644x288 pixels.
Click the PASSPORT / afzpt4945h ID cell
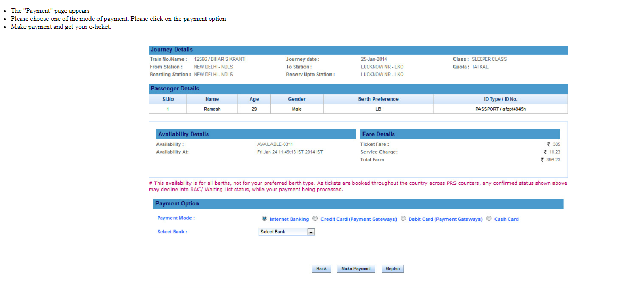pos(500,109)
